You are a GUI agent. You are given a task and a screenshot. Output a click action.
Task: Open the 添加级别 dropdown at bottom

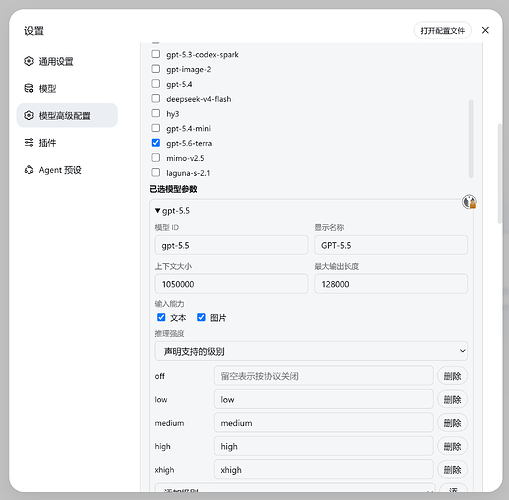[x=295, y=488]
